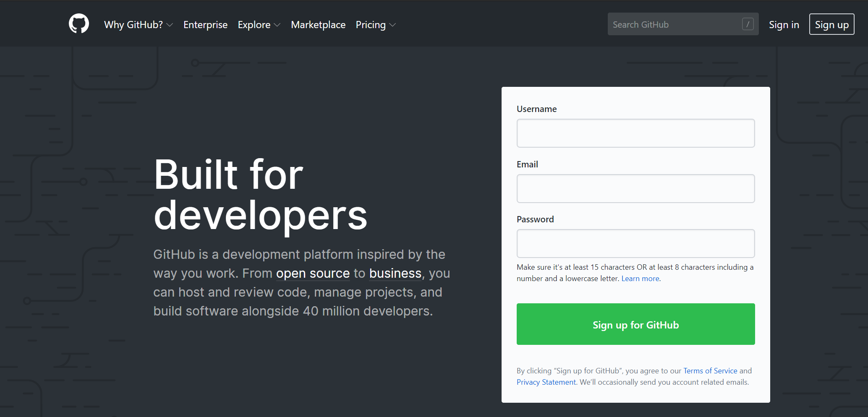
Task: Expand the Explore dropdown menu
Action: point(259,25)
